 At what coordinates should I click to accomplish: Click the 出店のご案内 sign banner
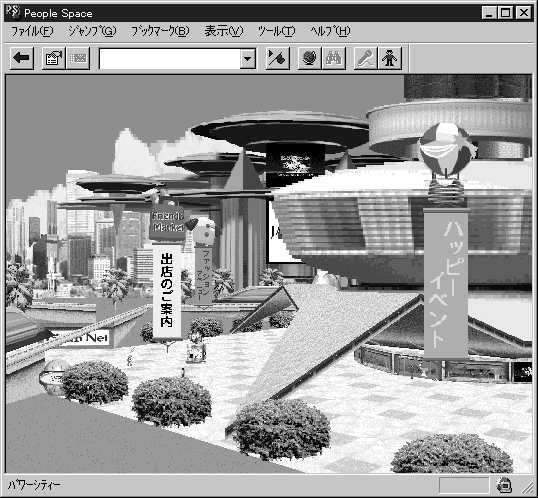167,291
